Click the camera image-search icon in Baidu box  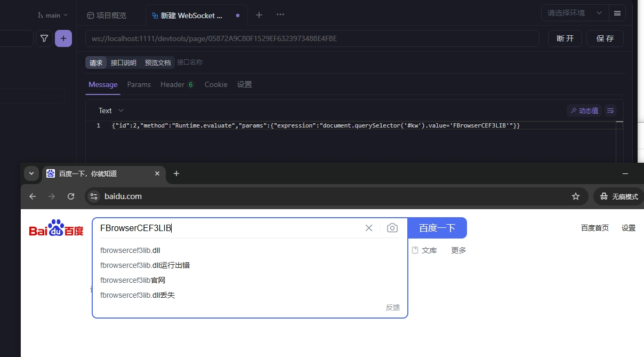pos(392,228)
